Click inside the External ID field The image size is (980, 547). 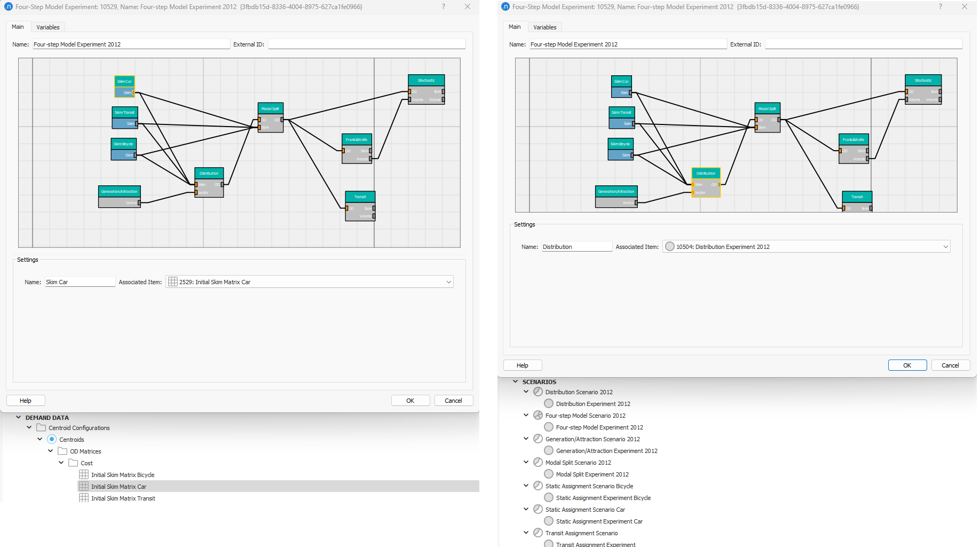tap(367, 44)
